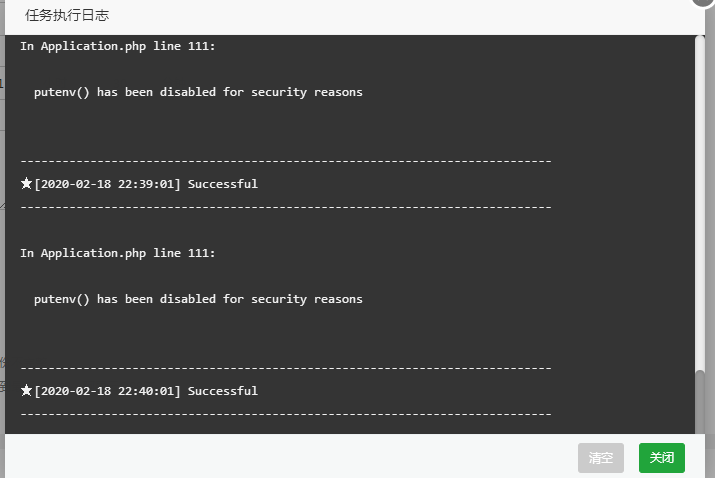Click the star icon before 22:39:01 entry
Viewport: 715px width, 478px height.
[x=26, y=184]
